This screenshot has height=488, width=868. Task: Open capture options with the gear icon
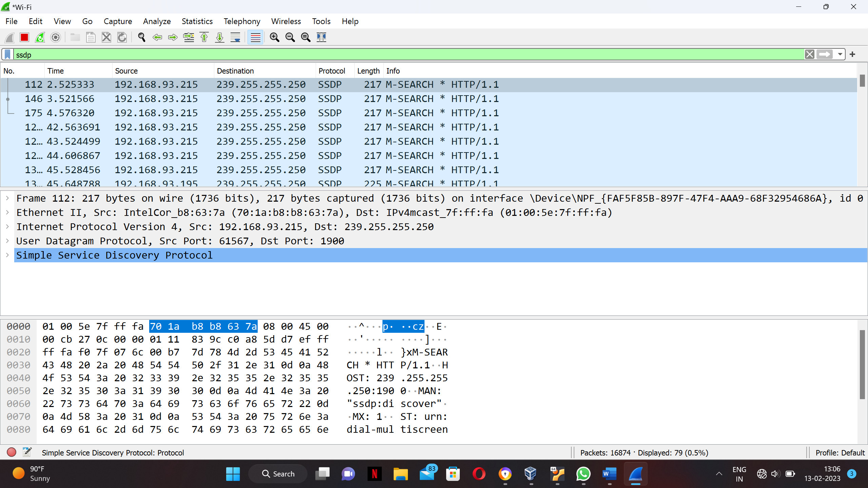(x=55, y=37)
